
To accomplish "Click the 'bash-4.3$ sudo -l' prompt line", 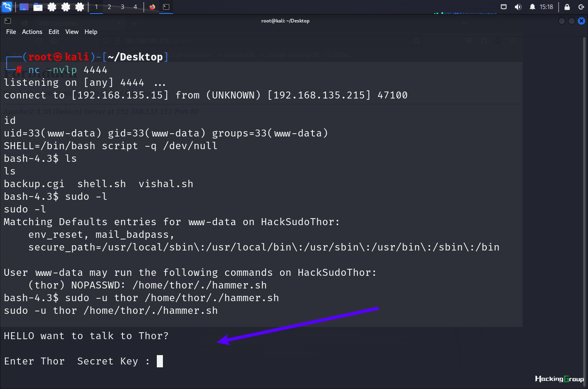I will tap(56, 197).
